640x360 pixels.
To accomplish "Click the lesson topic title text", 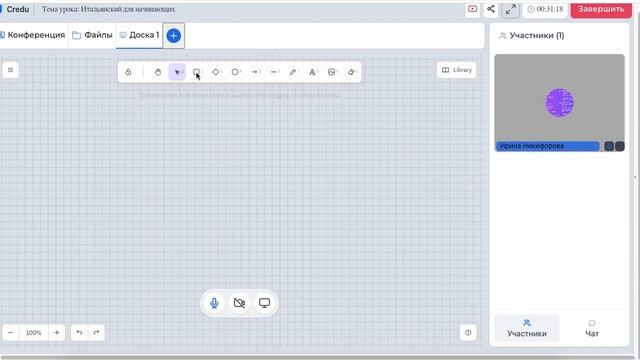I will click(109, 9).
